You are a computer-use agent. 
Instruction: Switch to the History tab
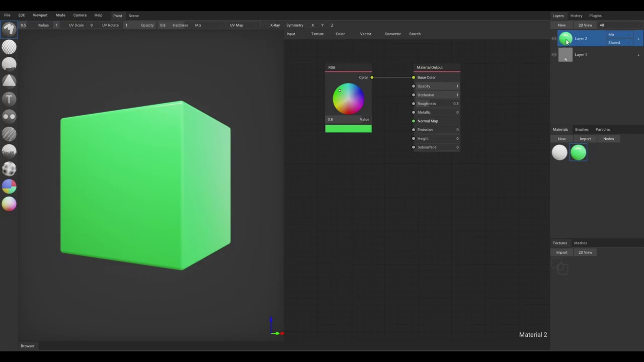click(x=576, y=16)
